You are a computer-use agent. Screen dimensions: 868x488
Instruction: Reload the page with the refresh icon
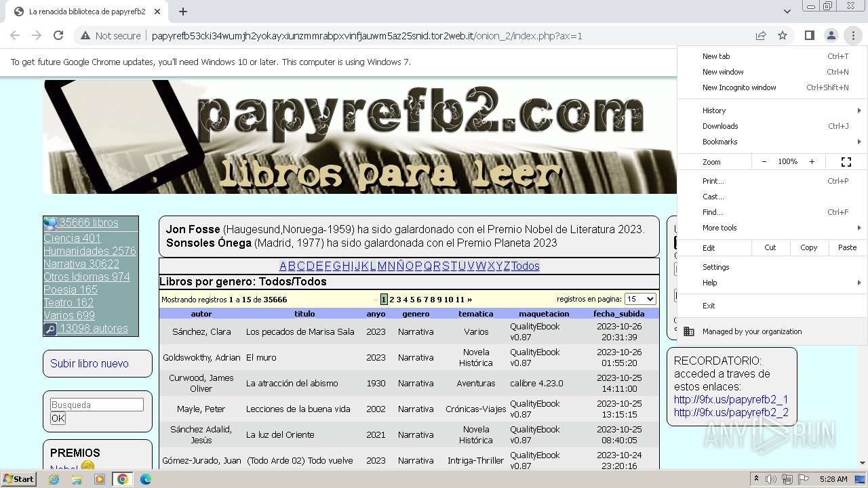click(58, 36)
